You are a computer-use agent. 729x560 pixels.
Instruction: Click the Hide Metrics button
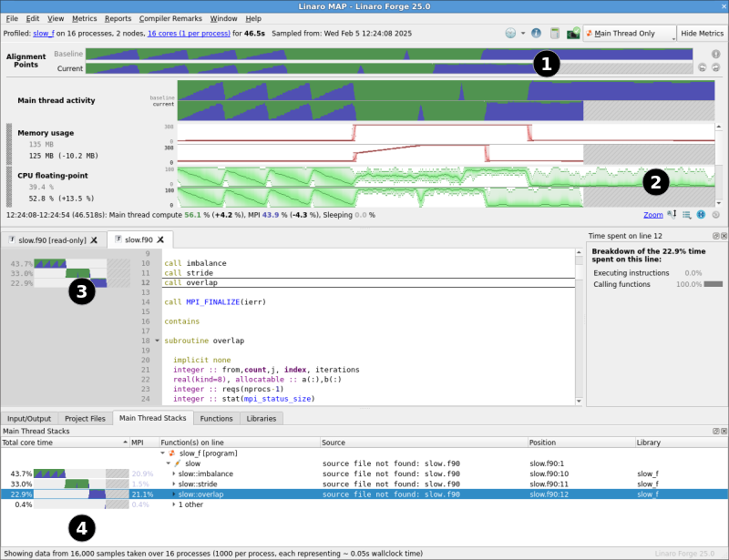[702, 34]
